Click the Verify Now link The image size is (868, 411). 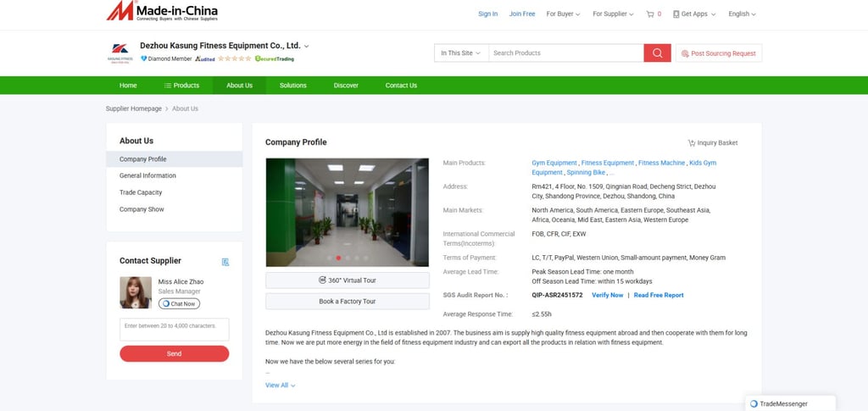pyautogui.click(x=607, y=296)
